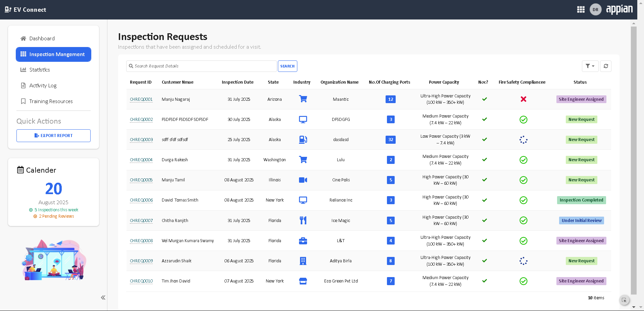Open the filter dropdown menu
The height and width of the screenshot is (311, 644).
pyautogui.click(x=590, y=66)
